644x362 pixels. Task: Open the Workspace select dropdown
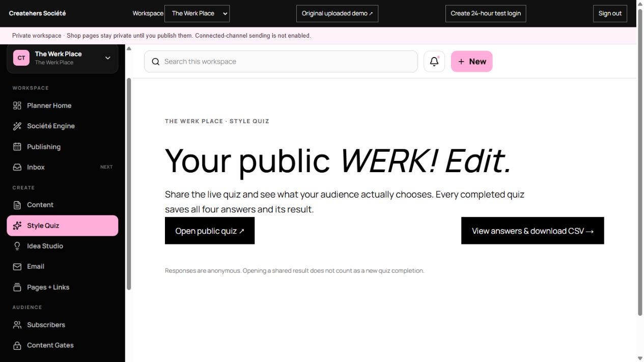coord(197,13)
